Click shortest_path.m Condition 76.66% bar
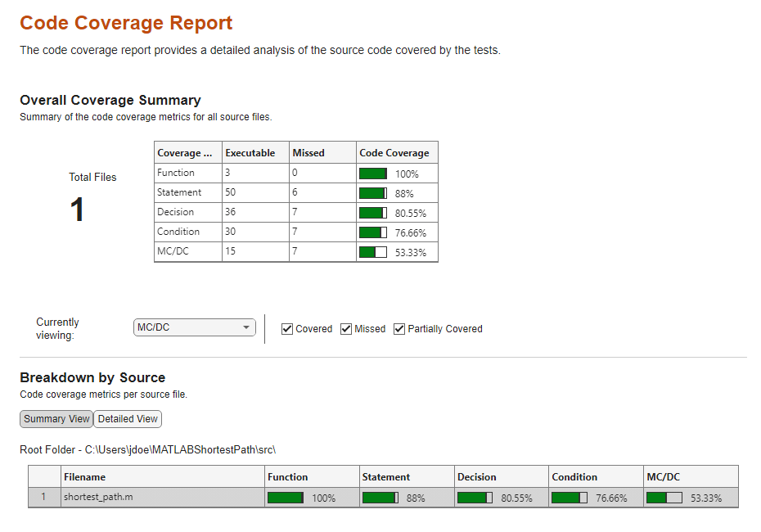This screenshot has width=761, height=532. (x=570, y=498)
